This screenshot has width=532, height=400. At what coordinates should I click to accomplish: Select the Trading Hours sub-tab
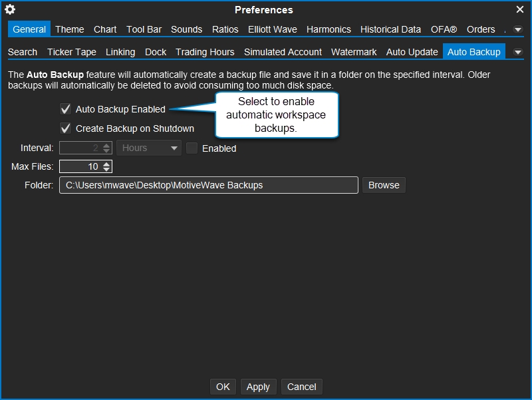pos(205,52)
